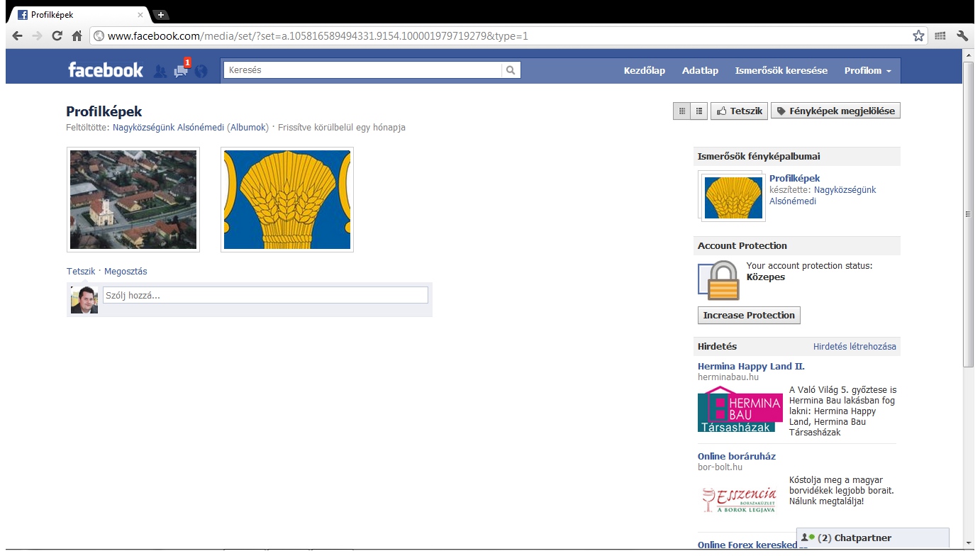Click the Fényképek megjelölése button
The image size is (980, 556).
[x=835, y=111]
